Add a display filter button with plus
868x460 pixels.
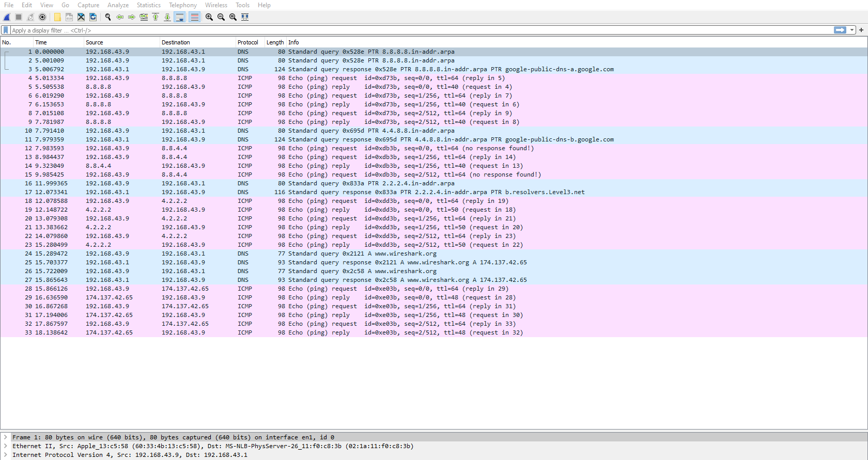pos(861,30)
